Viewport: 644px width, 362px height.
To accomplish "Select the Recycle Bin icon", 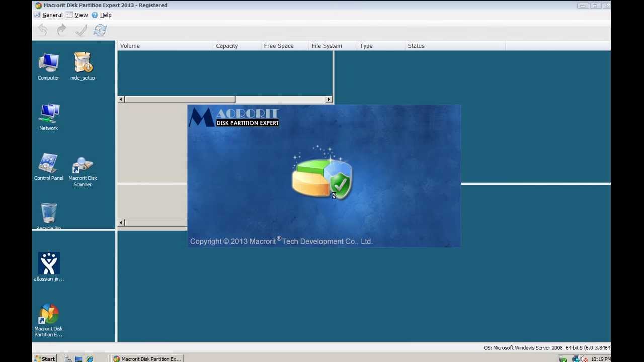I will click(x=49, y=216).
